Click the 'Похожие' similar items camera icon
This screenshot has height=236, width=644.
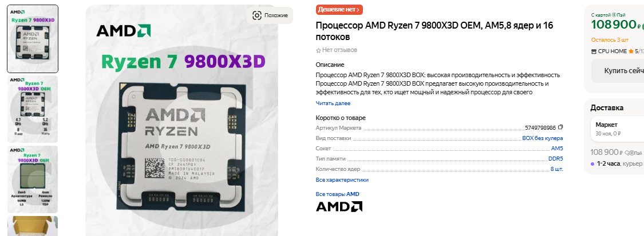tap(258, 15)
